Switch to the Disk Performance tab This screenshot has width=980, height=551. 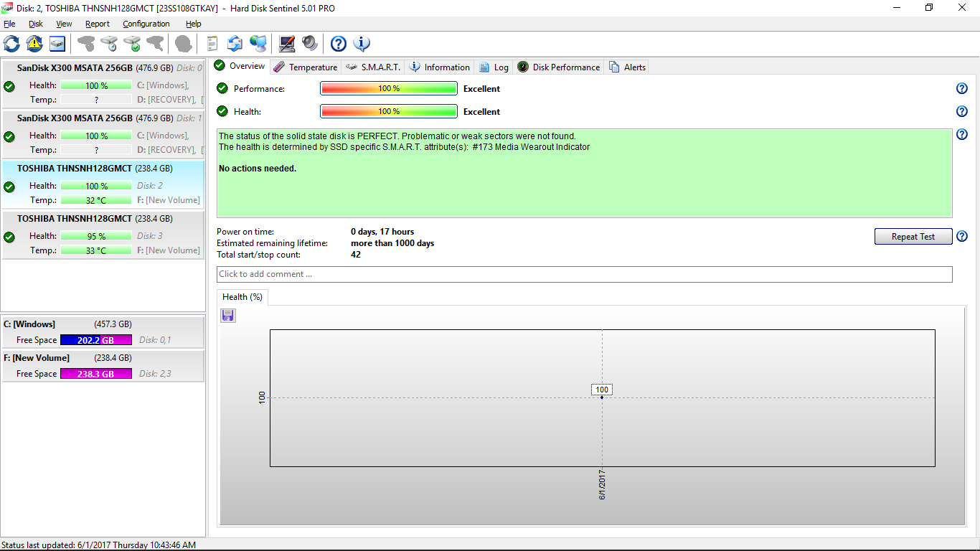click(x=558, y=67)
